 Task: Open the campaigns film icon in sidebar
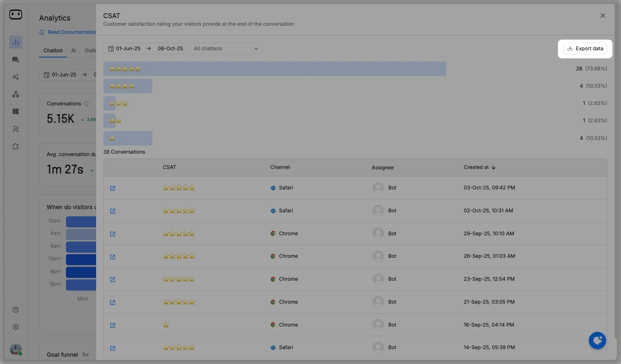point(16,111)
